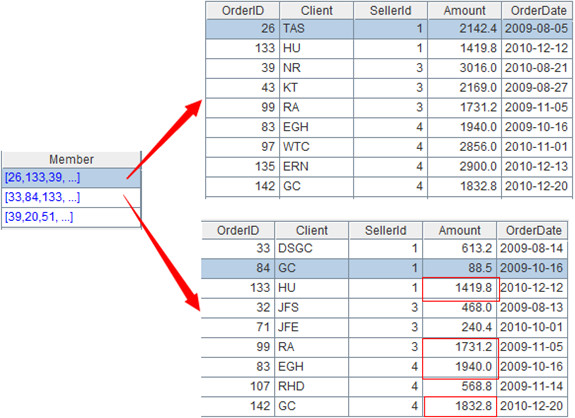575x418 pixels.
Task: Select the order date 2010-11-01 cell
Action: pos(538,147)
